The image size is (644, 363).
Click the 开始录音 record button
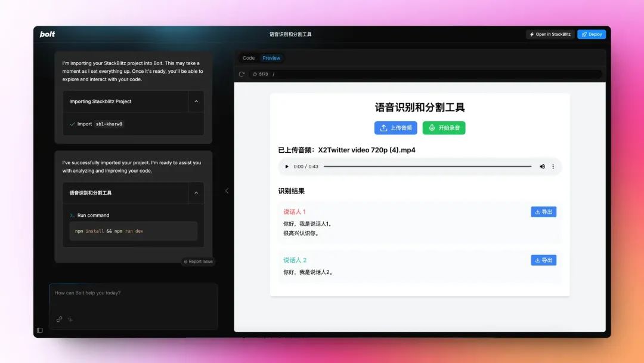pos(444,128)
